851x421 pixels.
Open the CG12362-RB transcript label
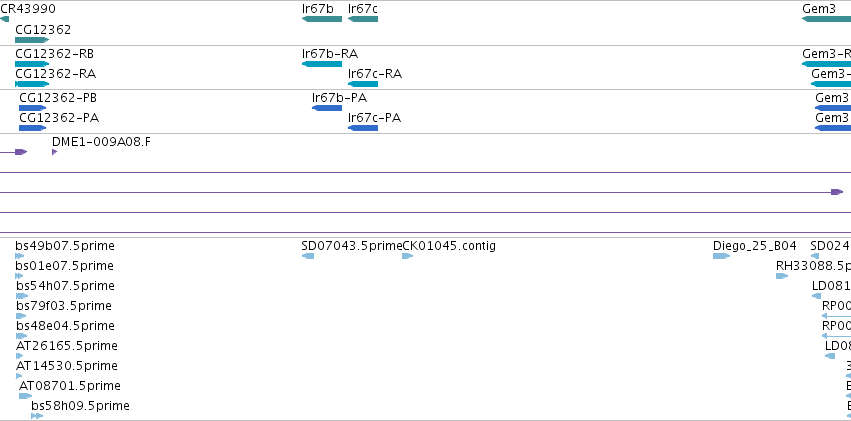pyautogui.click(x=54, y=54)
